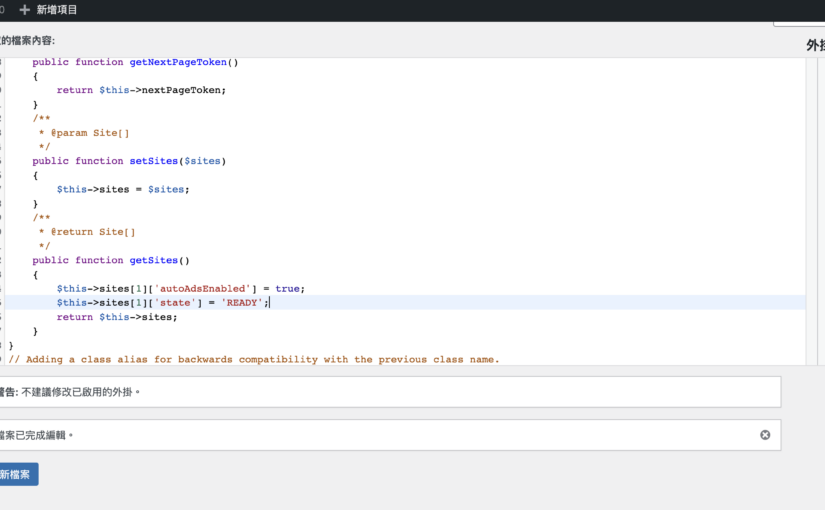
Task: Click the $sites parameter in setSites
Action: click(x=202, y=161)
